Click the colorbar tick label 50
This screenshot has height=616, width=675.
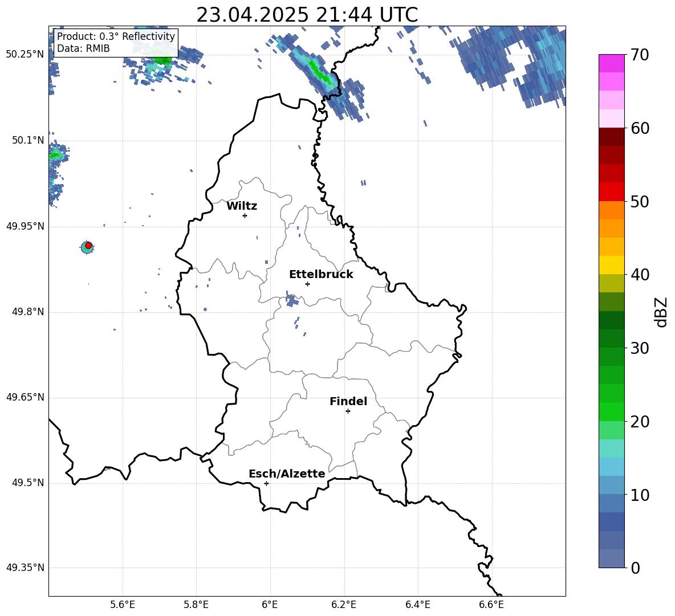click(640, 201)
